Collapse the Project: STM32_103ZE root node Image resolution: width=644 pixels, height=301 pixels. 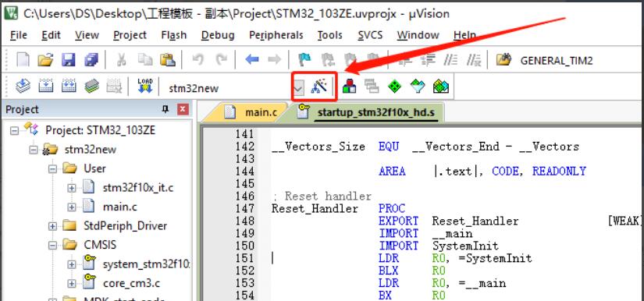14,131
